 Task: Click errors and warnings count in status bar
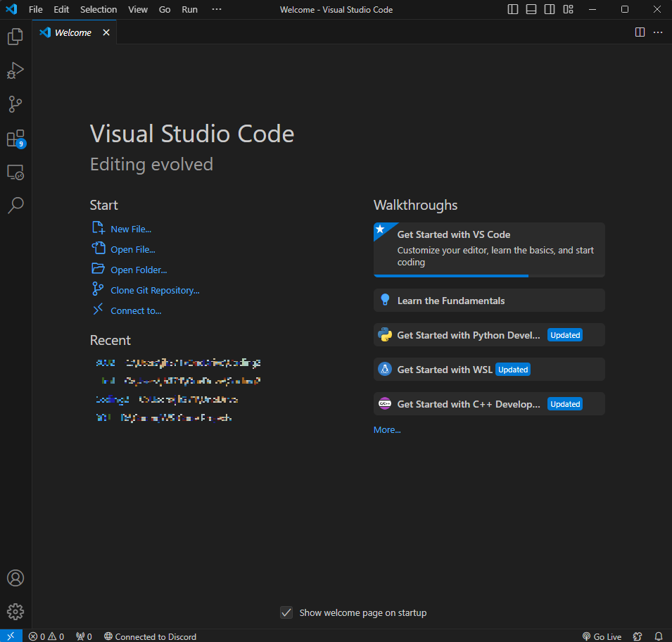[x=46, y=636]
